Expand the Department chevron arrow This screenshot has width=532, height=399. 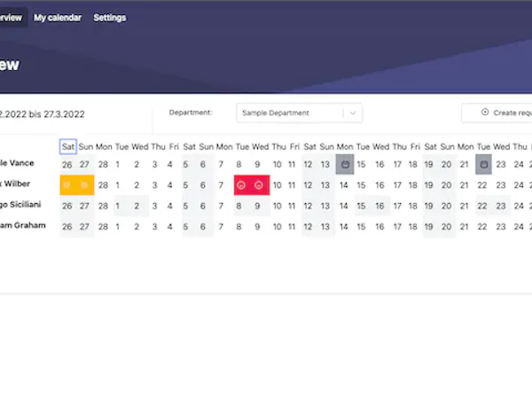[353, 113]
